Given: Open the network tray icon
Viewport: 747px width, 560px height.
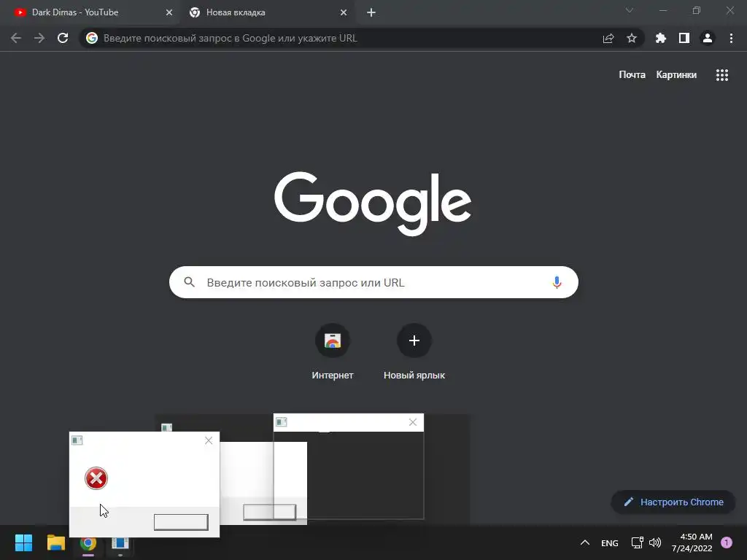Looking at the screenshot, I should point(638,542).
